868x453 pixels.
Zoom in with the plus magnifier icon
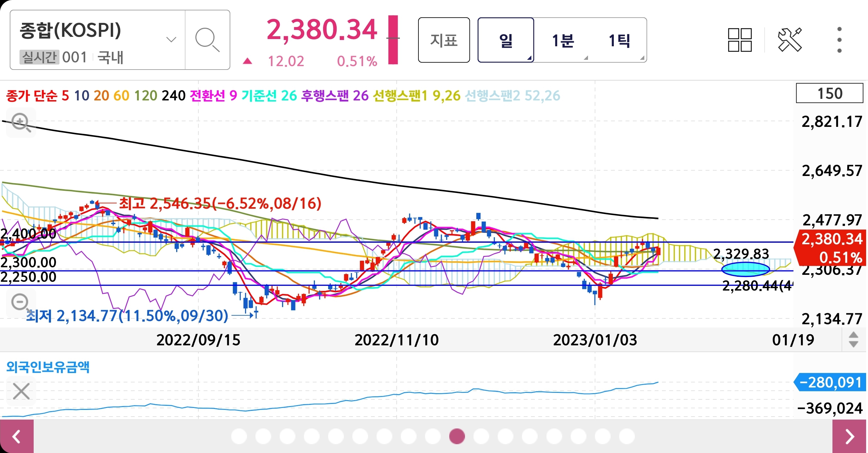tap(21, 122)
